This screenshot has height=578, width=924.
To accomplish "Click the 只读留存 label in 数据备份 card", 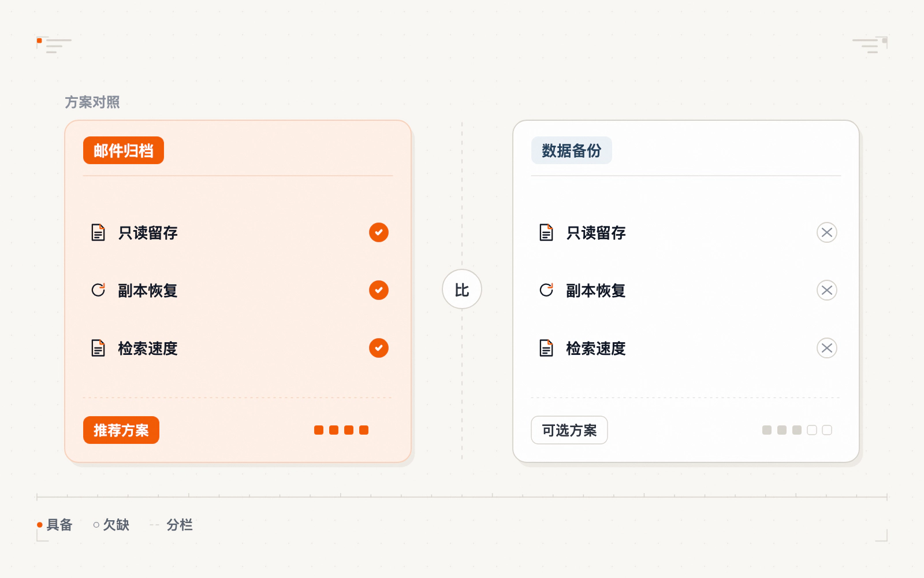I will point(596,232).
